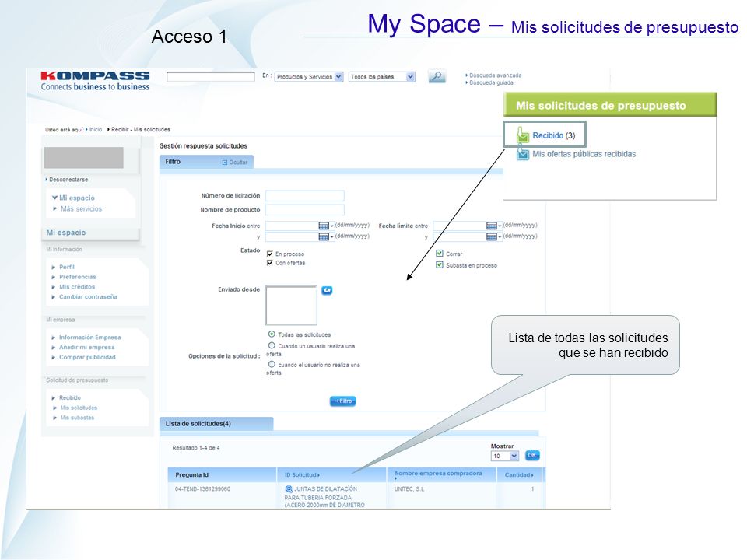Open Cambiar contraseña in sidebar
Viewport: 747px width, 560px height.
point(88,296)
